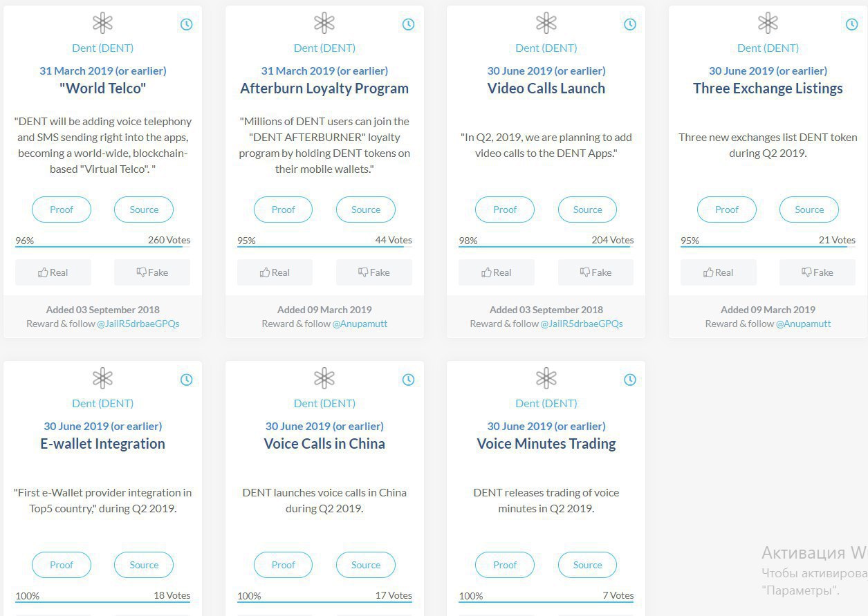Open the Voice Minutes Trading title

click(546, 444)
